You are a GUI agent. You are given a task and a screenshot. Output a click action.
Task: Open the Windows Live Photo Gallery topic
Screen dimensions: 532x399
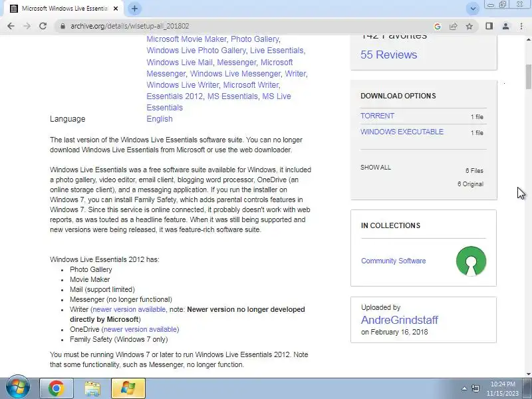click(x=196, y=51)
